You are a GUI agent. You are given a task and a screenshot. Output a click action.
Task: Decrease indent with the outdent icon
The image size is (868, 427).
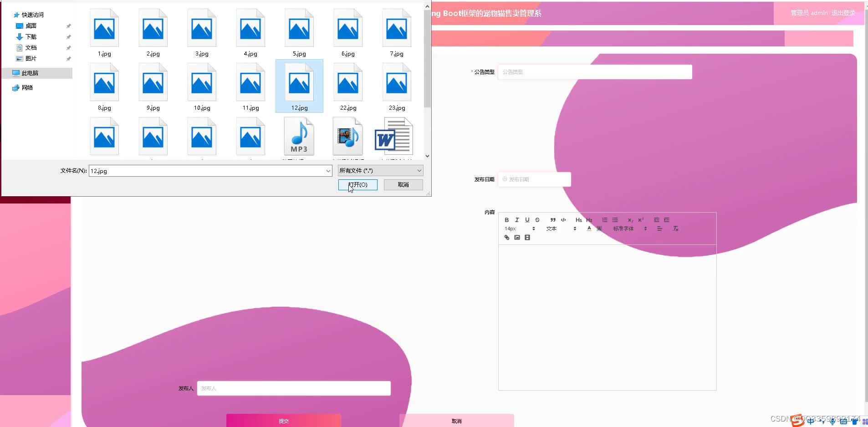click(657, 220)
